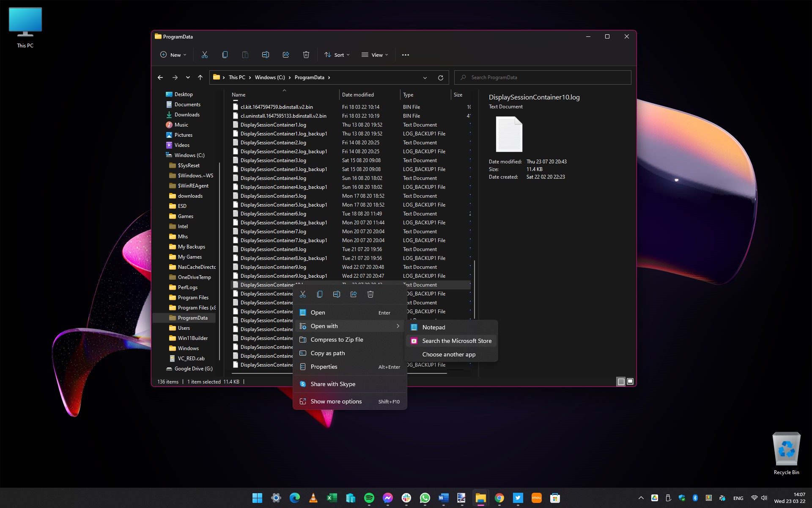This screenshot has width=812, height=508.
Task: Select the Cut icon in the context menu toolbar
Action: point(303,294)
